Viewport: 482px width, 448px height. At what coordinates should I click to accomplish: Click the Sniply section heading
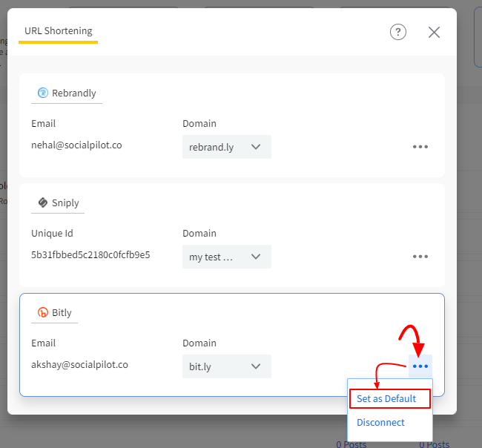tap(65, 202)
